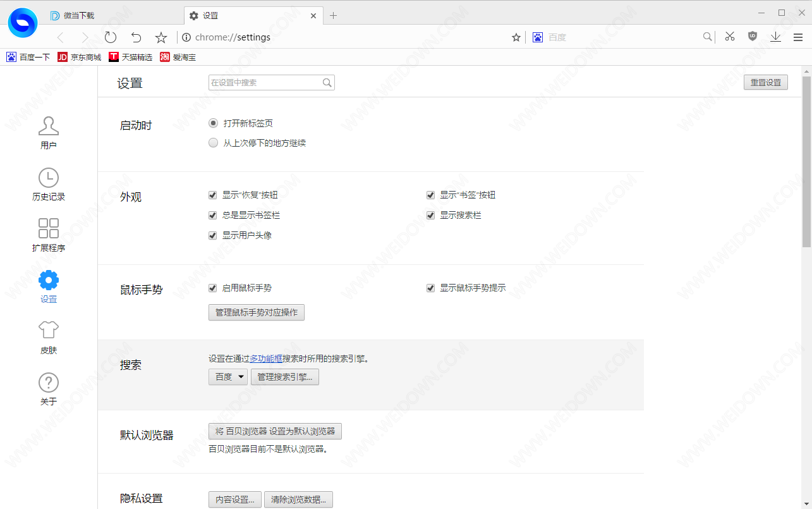The width and height of the screenshot is (812, 509).
Task: Open 关于 about page in sidebar
Action: 49,389
